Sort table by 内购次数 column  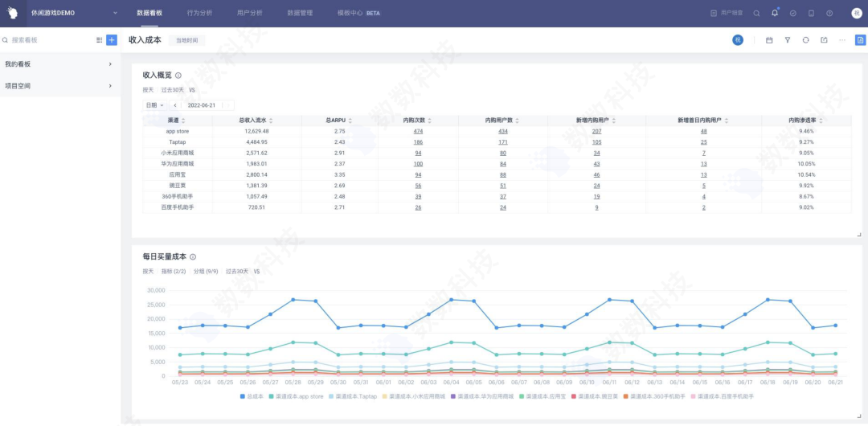429,121
